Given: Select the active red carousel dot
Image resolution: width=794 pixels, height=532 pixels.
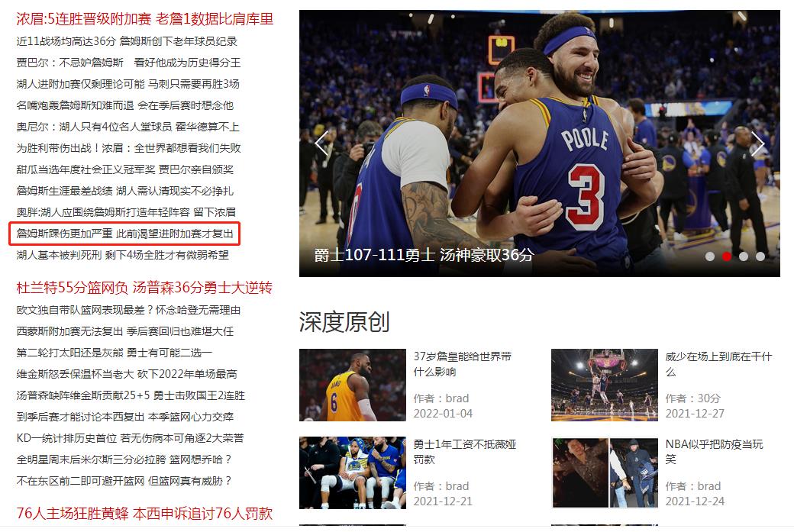Looking at the screenshot, I should coord(727,256).
